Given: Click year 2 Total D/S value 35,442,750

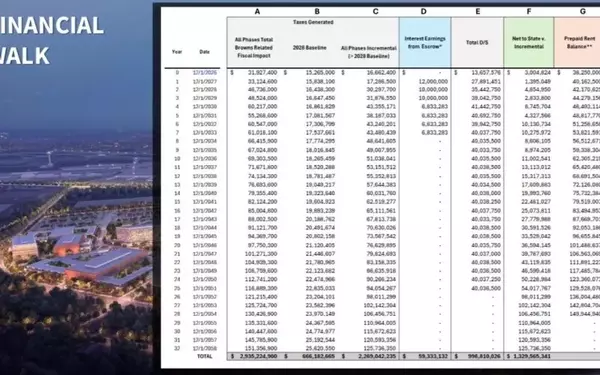Looking at the screenshot, I should [x=486, y=90].
